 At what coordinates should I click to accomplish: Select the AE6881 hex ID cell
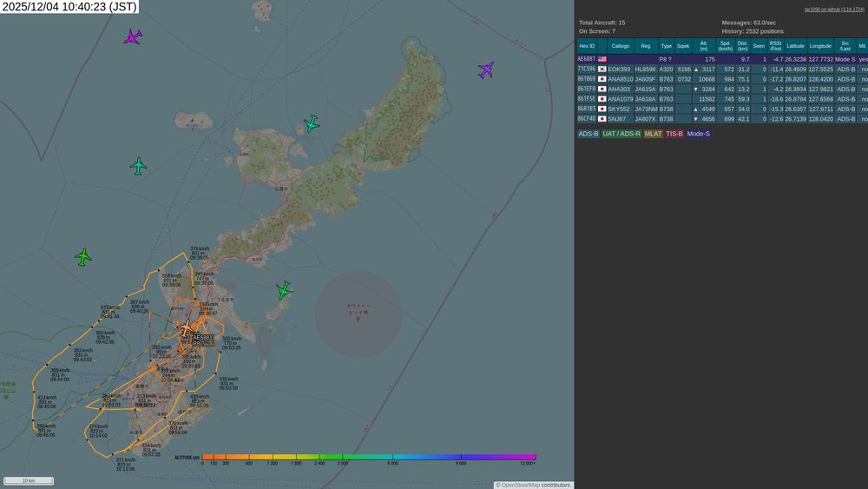(x=587, y=59)
